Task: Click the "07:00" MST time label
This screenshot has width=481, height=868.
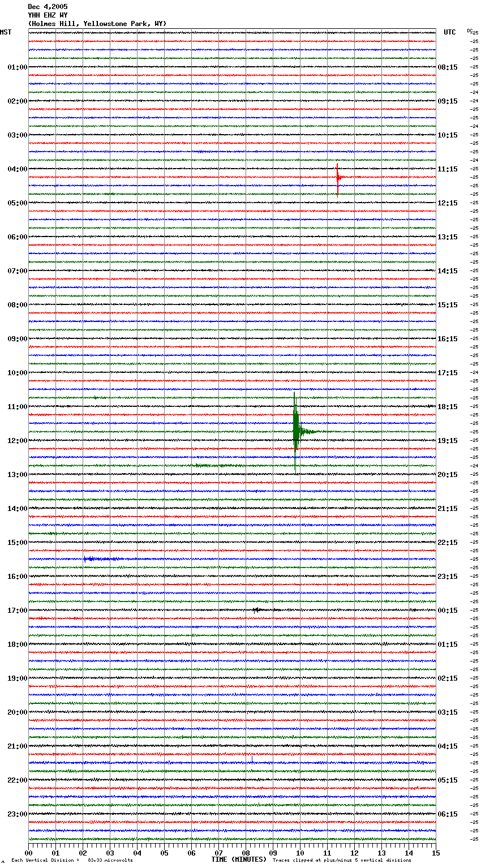Action: 18,271
